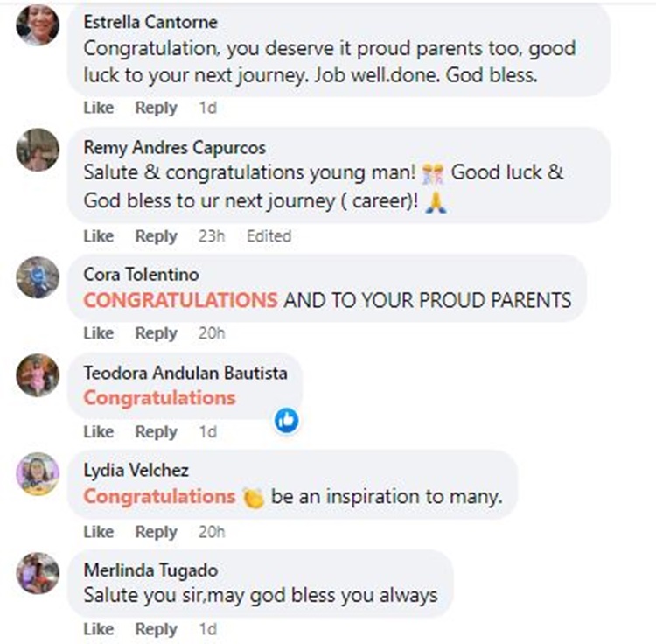Click the 23h timestamp on Remy's comment

point(211,235)
